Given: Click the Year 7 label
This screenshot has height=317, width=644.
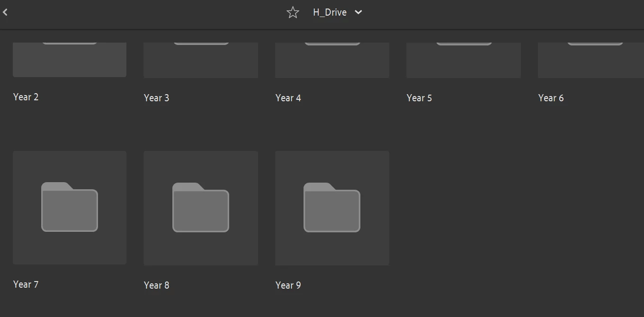Looking at the screenshot, I should (x=26, y=284).
